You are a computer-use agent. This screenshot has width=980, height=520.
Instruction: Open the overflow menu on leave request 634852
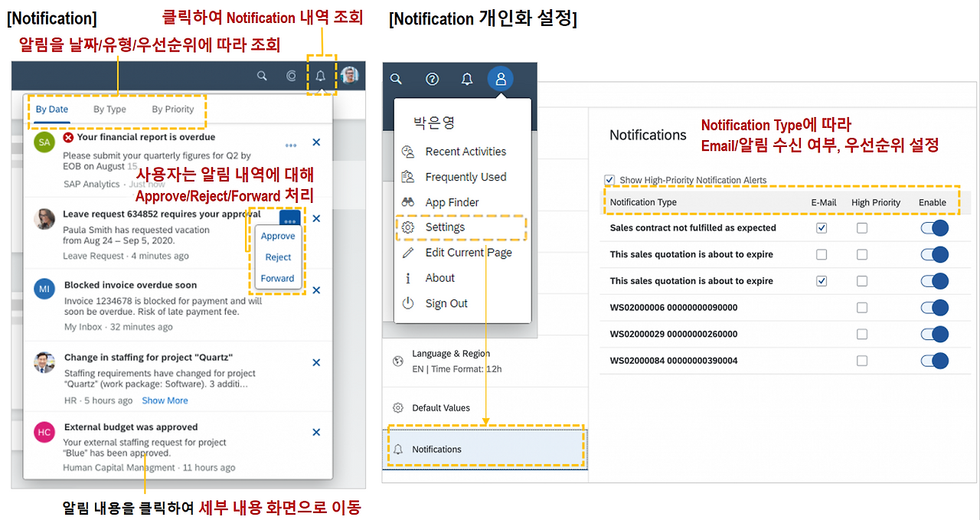tap(290, 219)
